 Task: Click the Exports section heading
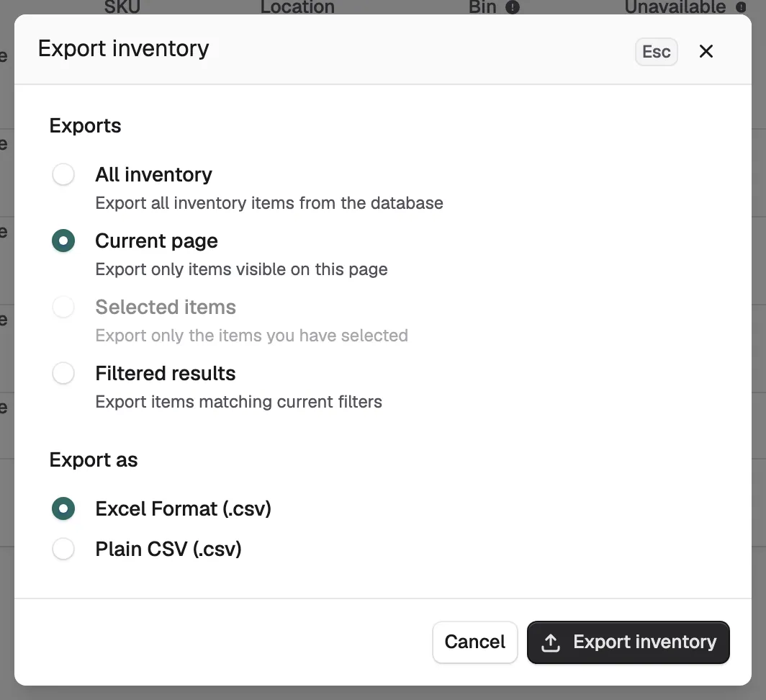tap(85, 126)
